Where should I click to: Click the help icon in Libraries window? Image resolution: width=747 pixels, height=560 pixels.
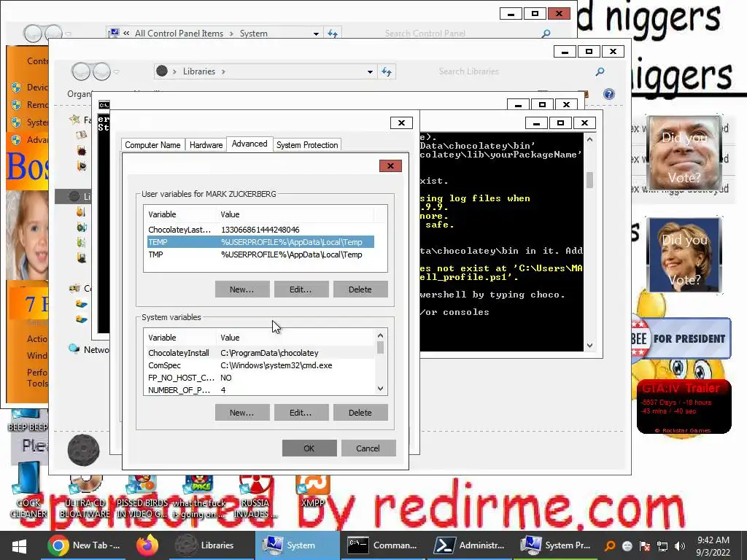609,94
